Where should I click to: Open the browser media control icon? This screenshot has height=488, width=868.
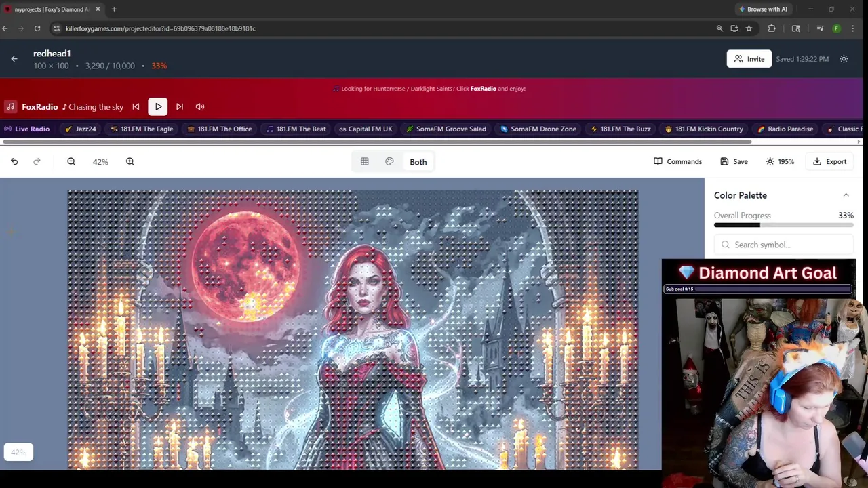pyautogui.click(x=820, y=28)
